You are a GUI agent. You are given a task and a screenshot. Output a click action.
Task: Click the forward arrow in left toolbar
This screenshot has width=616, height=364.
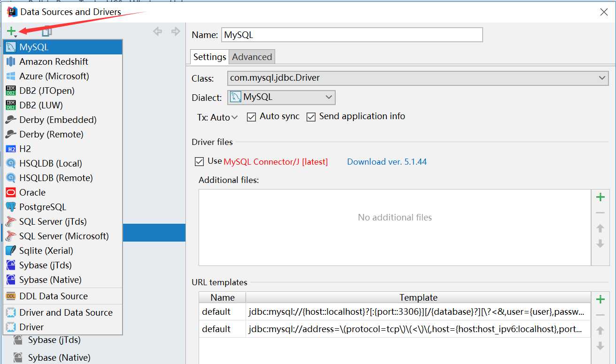[176, 31]
